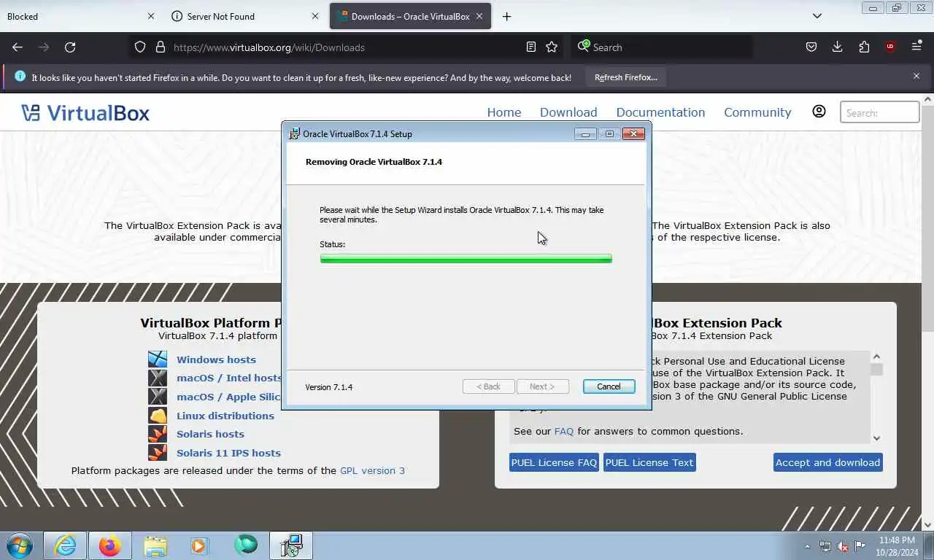The image size is (934, 560).
Task: Open the clock and date
Action: [x=898, y=546]
